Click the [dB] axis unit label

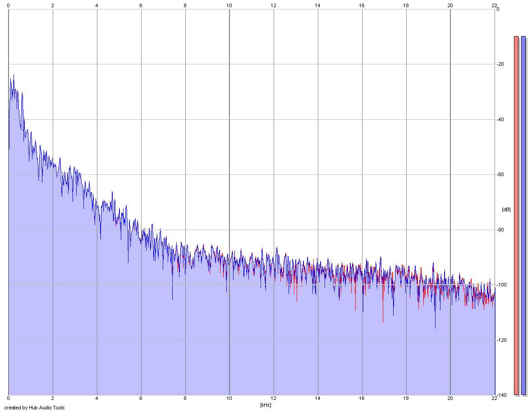point(506,209)
